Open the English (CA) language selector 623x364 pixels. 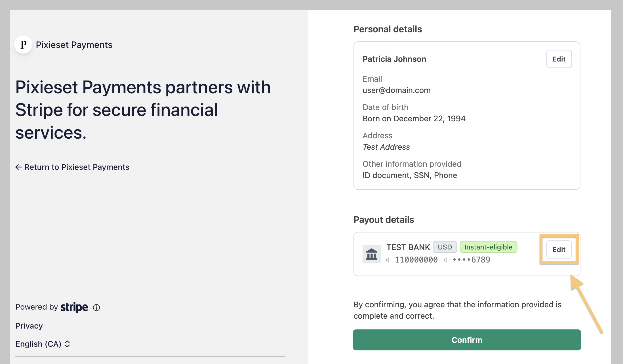pos(43,344)
